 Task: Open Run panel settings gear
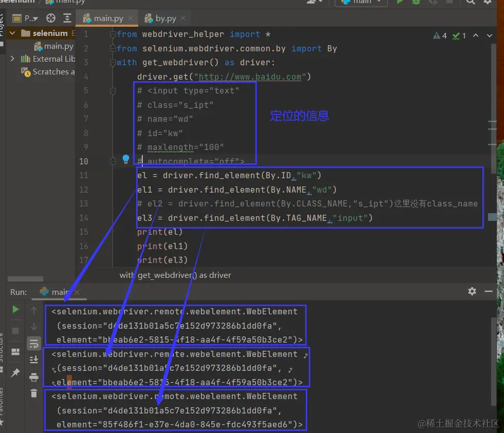[x=472, y=291]
